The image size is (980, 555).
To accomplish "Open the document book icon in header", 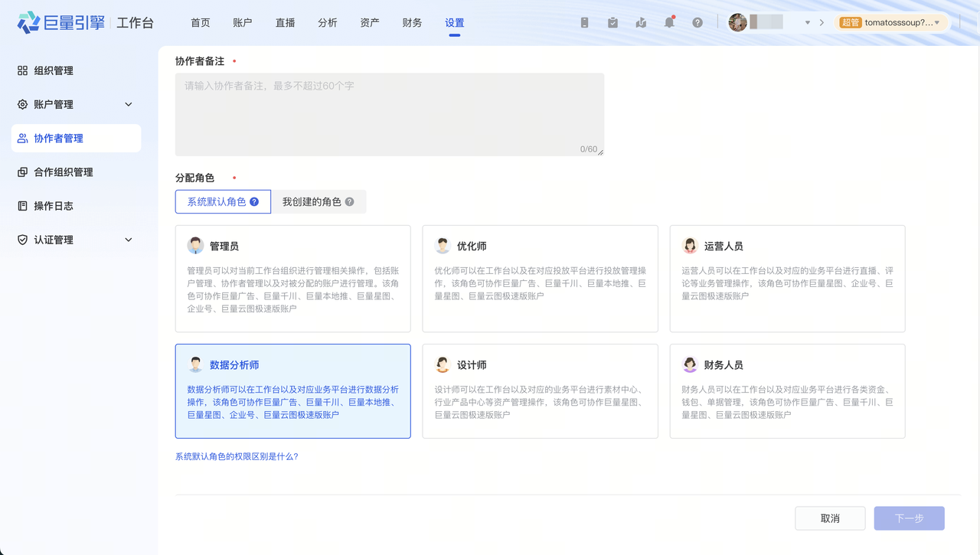I will coord(584,23).
